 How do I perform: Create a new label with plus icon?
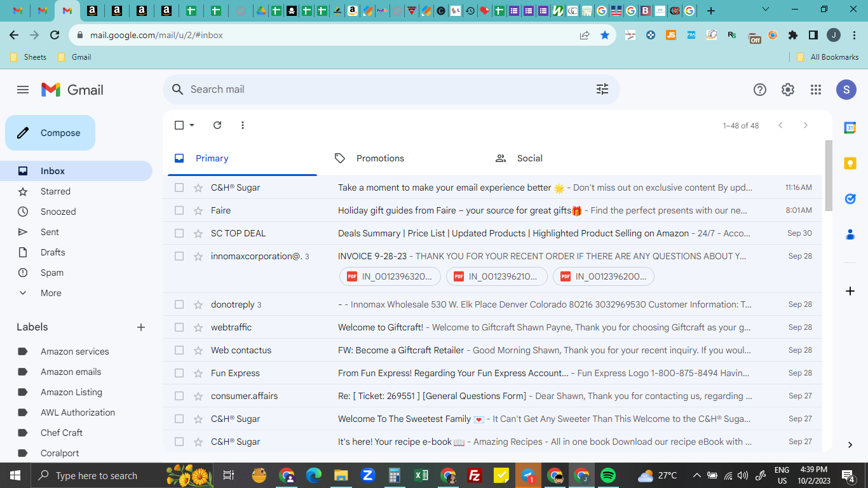coord(141,327)
